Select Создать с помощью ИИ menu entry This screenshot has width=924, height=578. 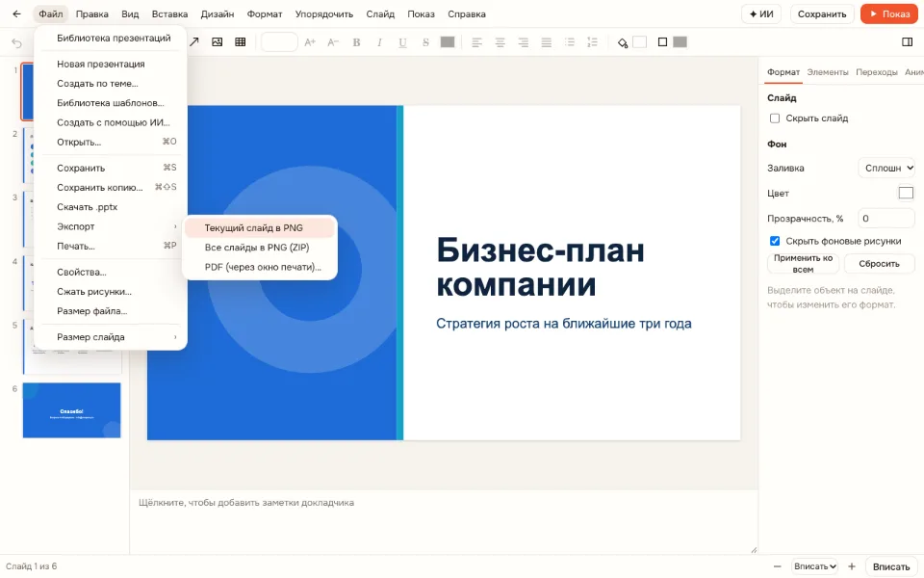110,122
